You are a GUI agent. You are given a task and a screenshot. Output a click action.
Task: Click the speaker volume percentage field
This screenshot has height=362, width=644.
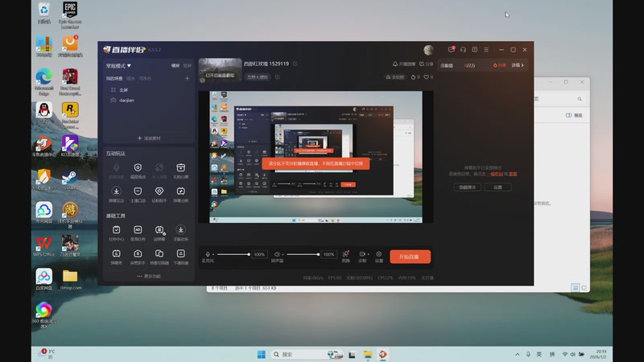(328, 254)
